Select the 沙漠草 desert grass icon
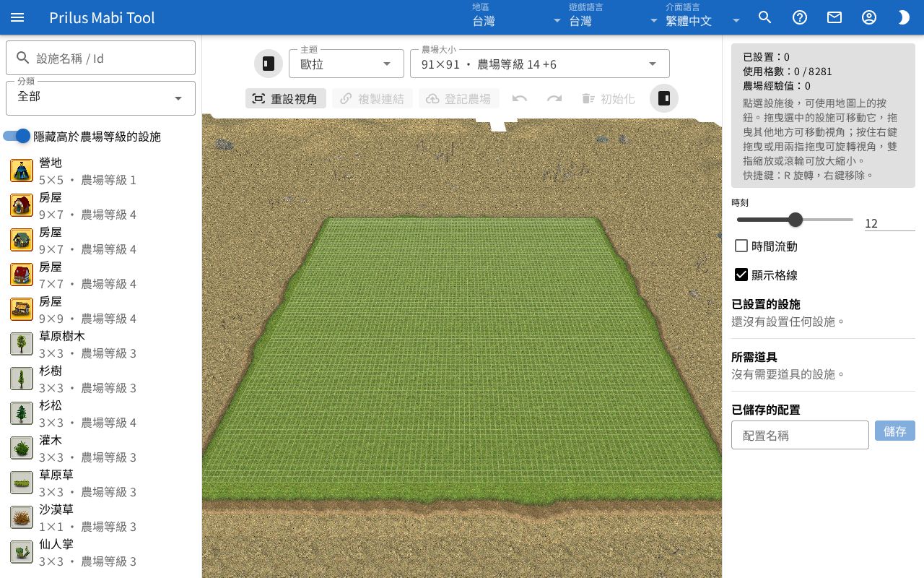 coord(22,518)
